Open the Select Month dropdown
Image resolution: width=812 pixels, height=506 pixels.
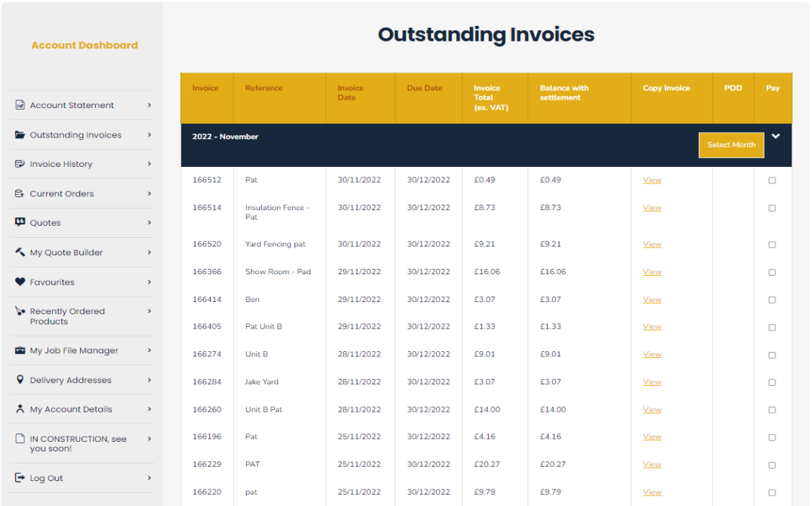[x=730, y=145]
